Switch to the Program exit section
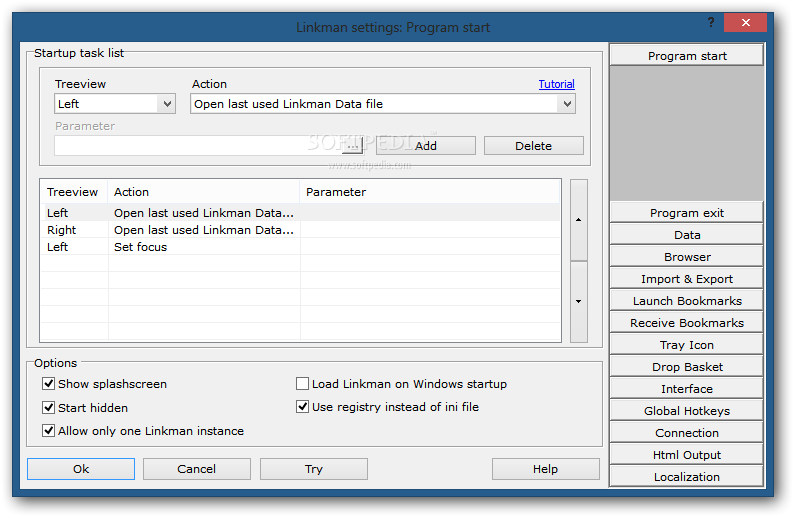The width and height of the screenshot is (794, 517). point(687,213)
